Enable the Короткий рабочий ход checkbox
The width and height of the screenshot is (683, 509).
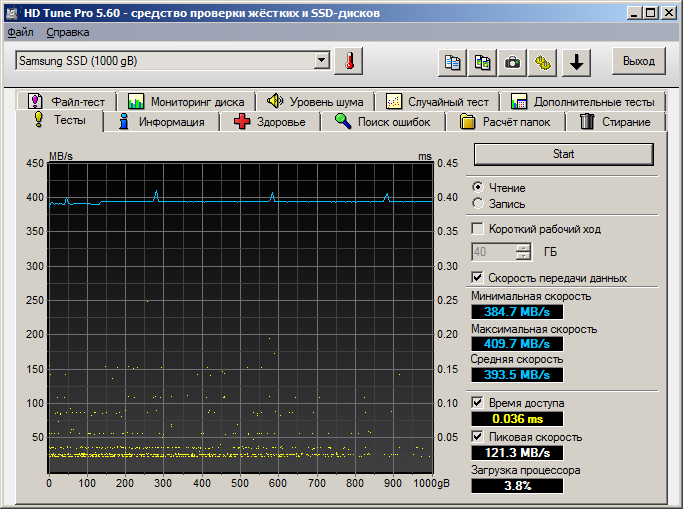478,229
